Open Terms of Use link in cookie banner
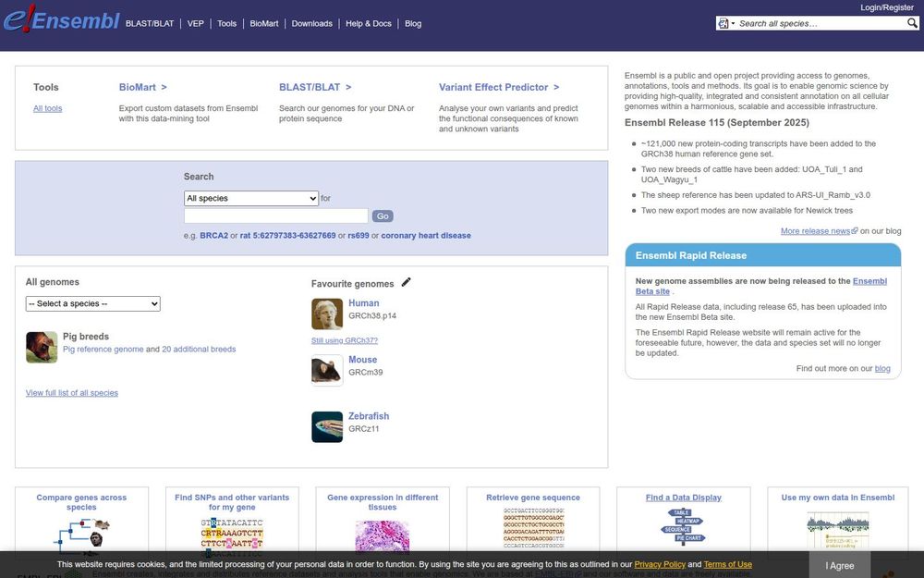 point(728,564)
